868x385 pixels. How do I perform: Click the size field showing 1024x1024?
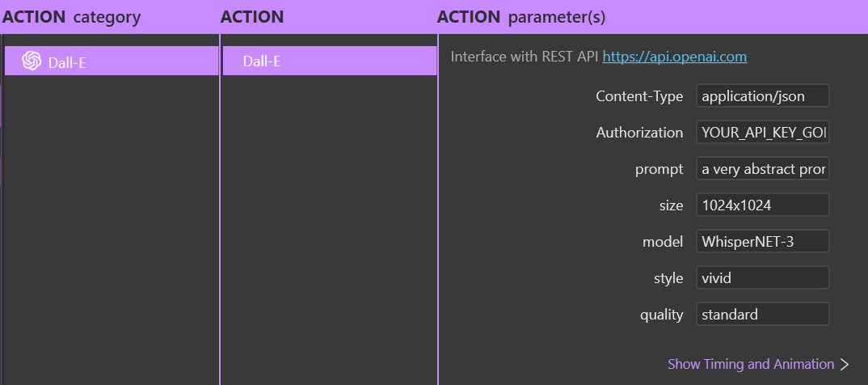tap(763, 205)
